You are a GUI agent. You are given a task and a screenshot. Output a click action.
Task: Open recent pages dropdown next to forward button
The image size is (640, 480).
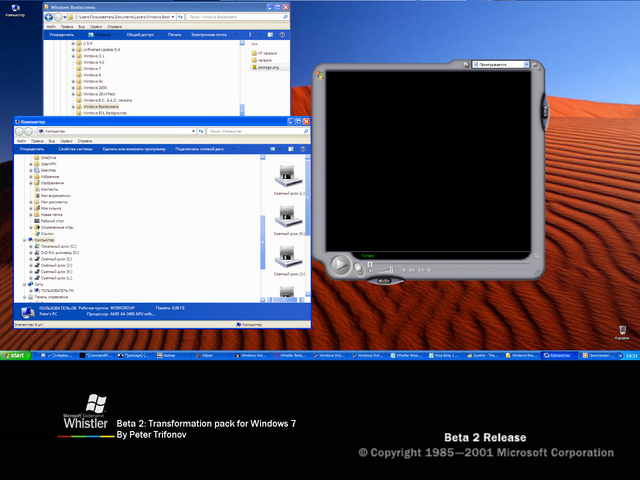click(65, 17)
